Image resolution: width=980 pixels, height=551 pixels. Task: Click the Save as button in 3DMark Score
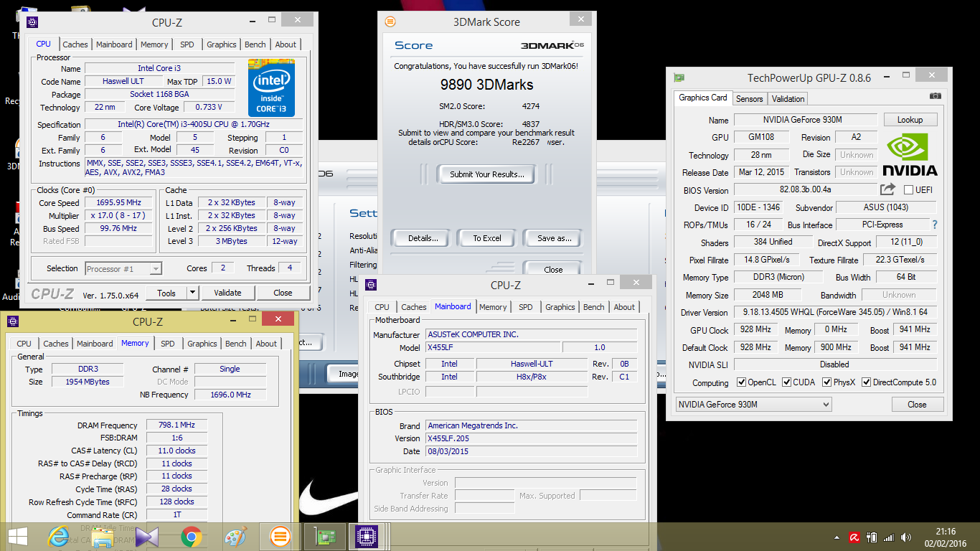[555, 238]
